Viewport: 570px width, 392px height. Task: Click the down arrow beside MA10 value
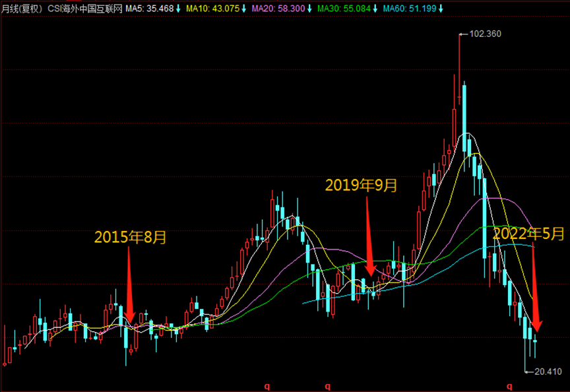pyautogui.click(x=244, y=9)
